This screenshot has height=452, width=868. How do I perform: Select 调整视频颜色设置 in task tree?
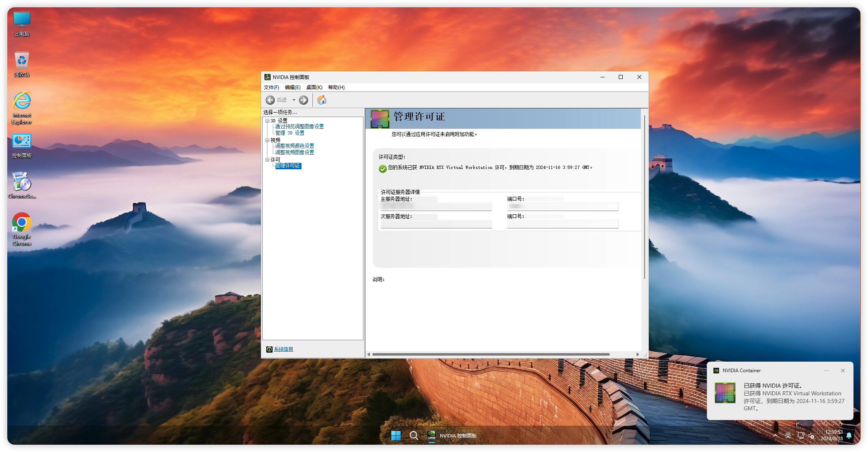pyautogui.click(x=295, y=146)
